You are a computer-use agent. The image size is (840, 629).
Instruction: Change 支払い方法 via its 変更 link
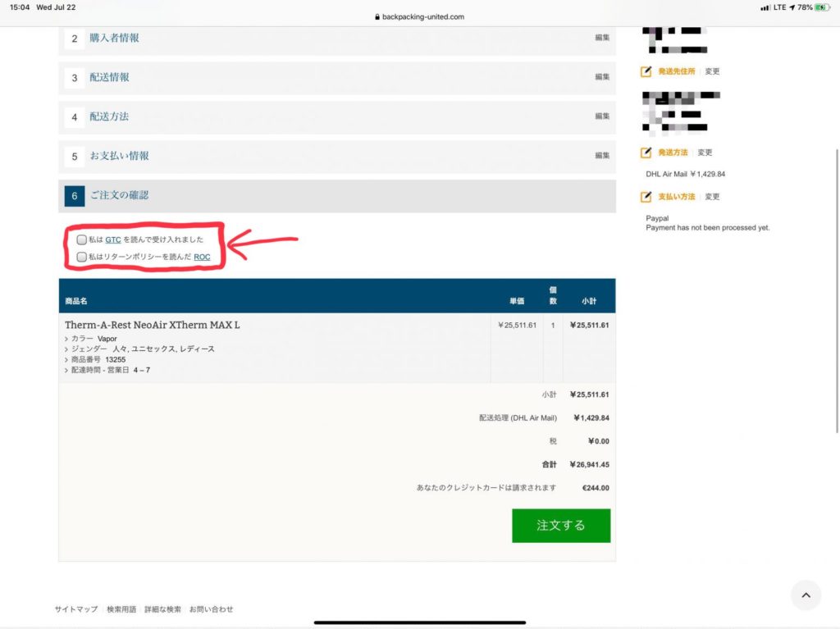point(712,197)
